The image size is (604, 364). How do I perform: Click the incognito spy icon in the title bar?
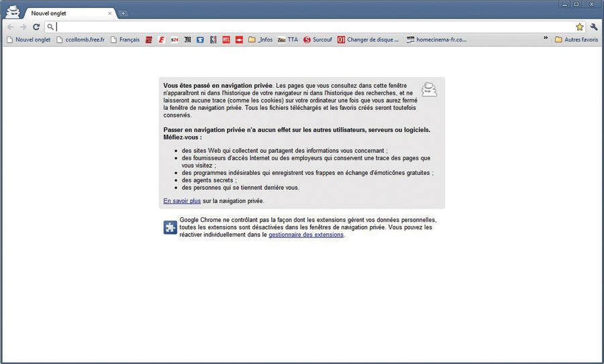coord(13,11)
